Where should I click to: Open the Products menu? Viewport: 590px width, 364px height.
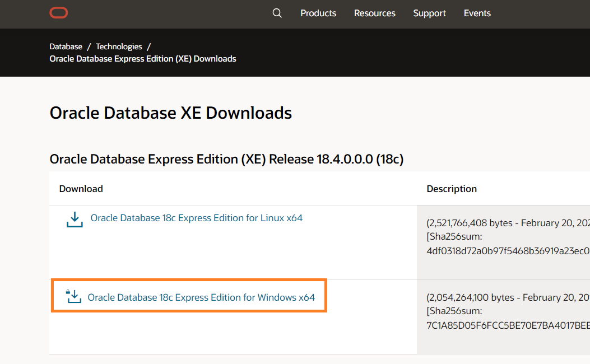pyautogui.click(x=318, y=13)
